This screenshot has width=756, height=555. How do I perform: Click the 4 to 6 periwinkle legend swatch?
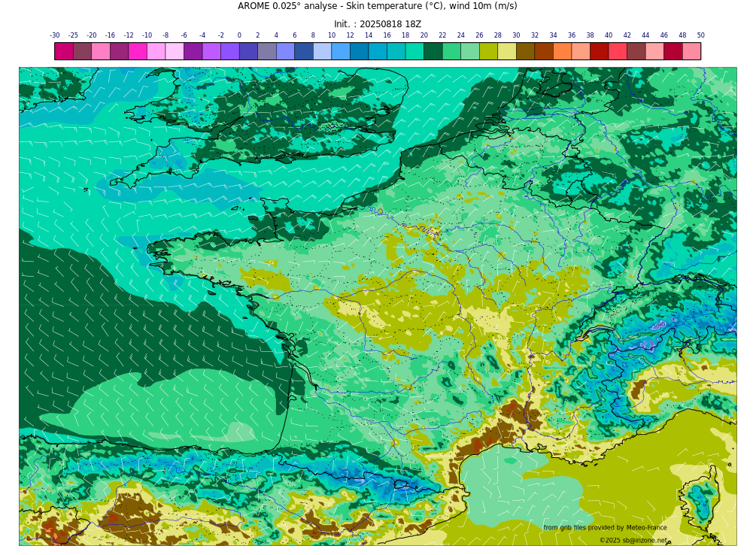(x=285, y=51)
